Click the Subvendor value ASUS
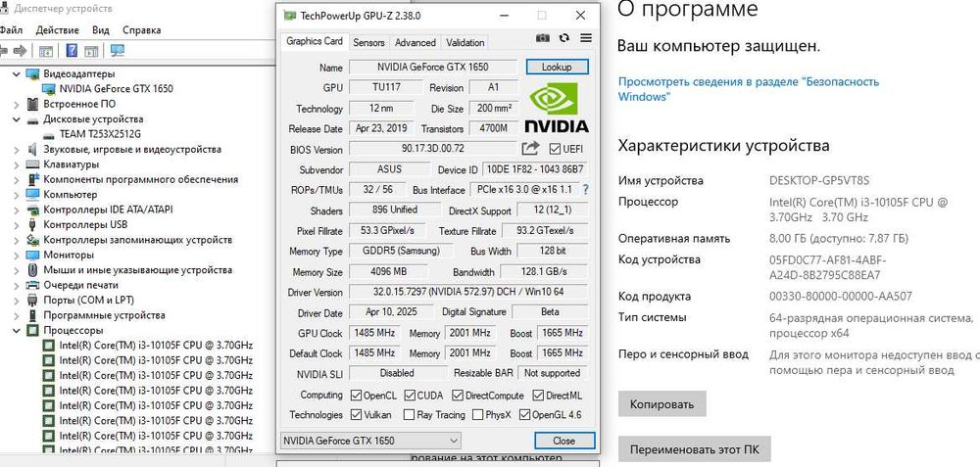 [389, 169]
